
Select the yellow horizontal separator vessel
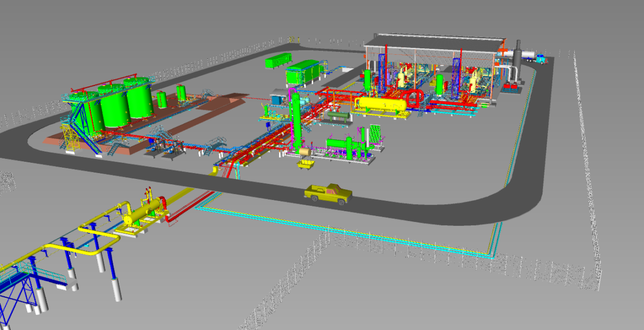pyautogui.click(x=382, y=104)
